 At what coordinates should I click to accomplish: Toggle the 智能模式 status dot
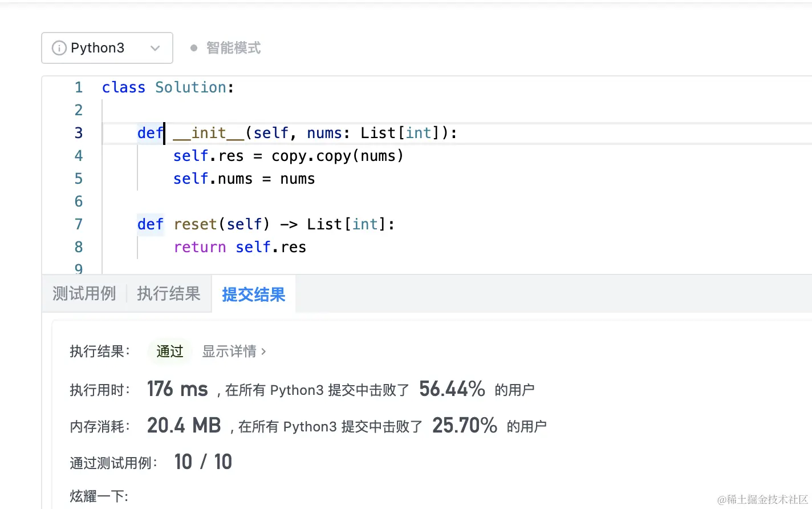coord(194,49)
